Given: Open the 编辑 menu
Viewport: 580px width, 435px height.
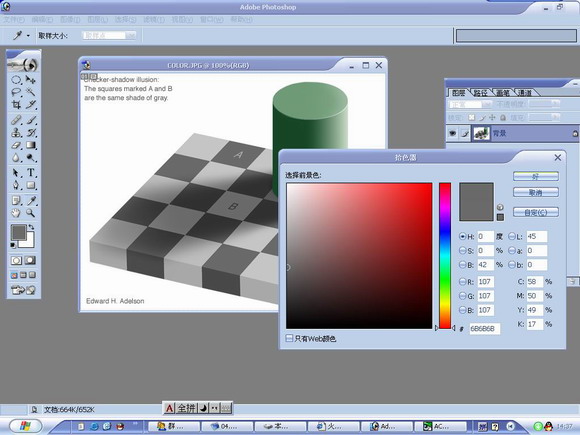Looking at the screenshot, I should pyautogui.click(x=42, y=20).
